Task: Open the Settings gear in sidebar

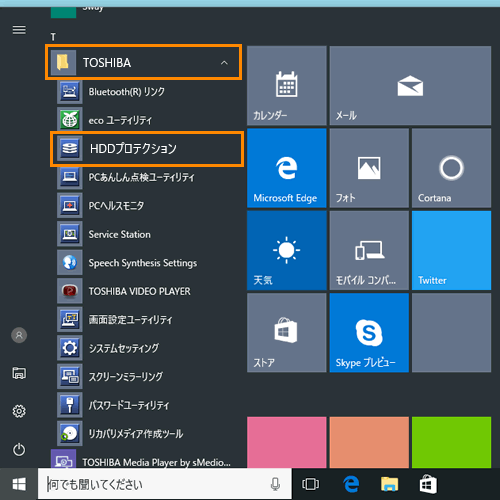Action: tap(19, 411)
